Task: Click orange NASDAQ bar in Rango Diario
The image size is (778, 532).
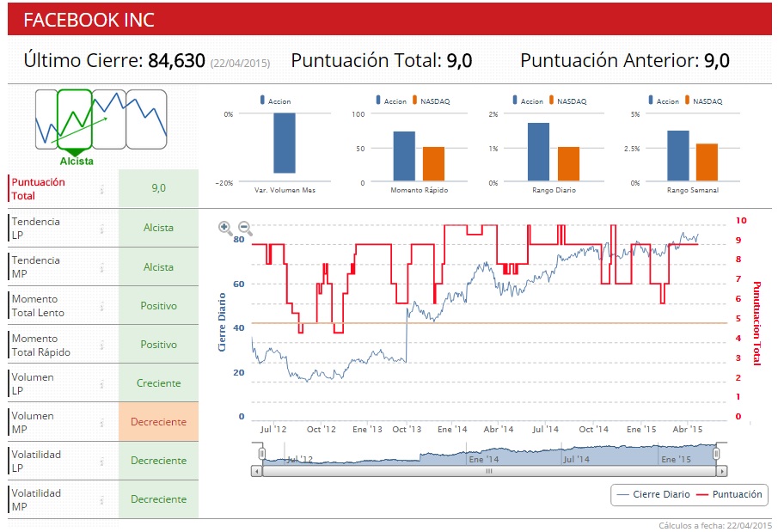Action: [568, 164]
